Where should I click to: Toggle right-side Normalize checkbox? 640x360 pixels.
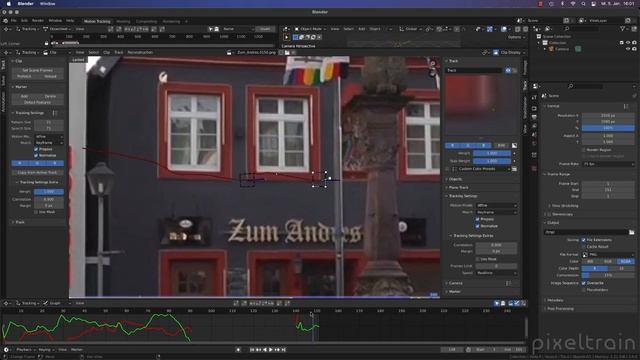coord(477,226)
